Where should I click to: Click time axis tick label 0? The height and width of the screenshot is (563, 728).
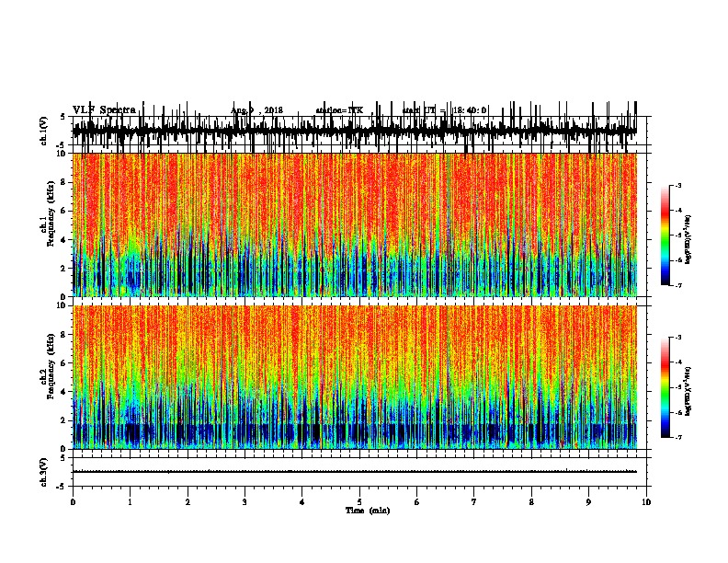73,502
